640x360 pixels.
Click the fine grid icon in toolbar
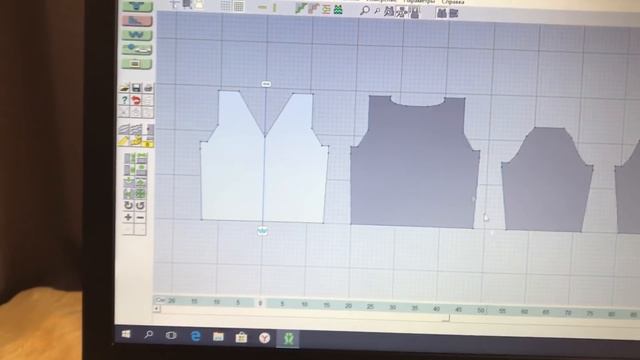[x=239, y=6]
